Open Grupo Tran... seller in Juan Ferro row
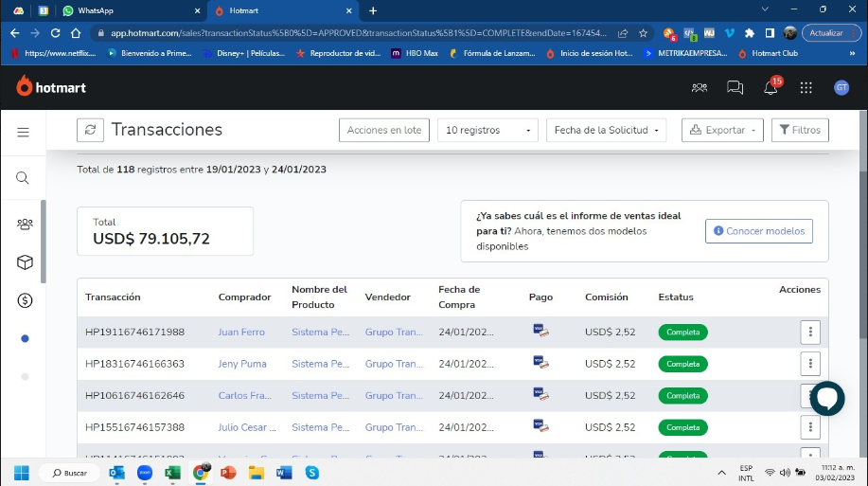The width and height of the screenshot is (868, 486). pos(394,332)
